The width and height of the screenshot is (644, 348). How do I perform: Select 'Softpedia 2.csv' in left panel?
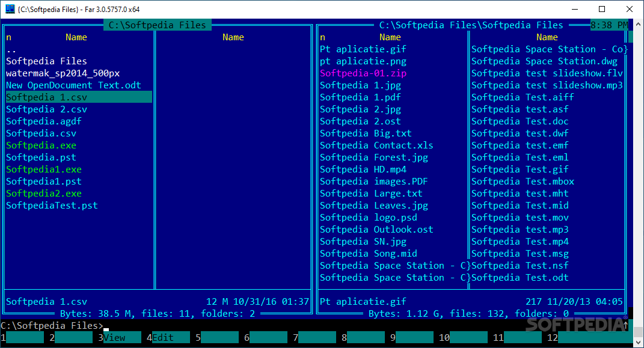point(46,109)
